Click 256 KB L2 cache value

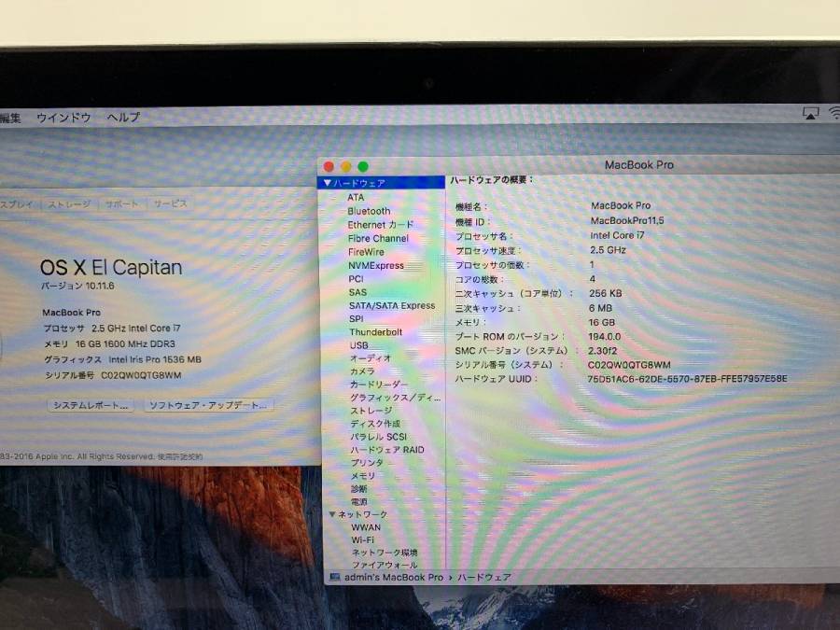(606, 294)
